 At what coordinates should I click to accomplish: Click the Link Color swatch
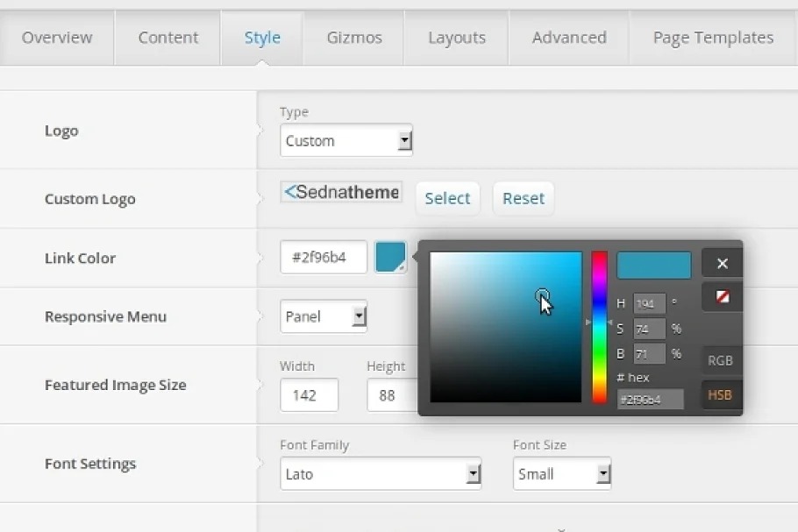click(x=390, y=257)
